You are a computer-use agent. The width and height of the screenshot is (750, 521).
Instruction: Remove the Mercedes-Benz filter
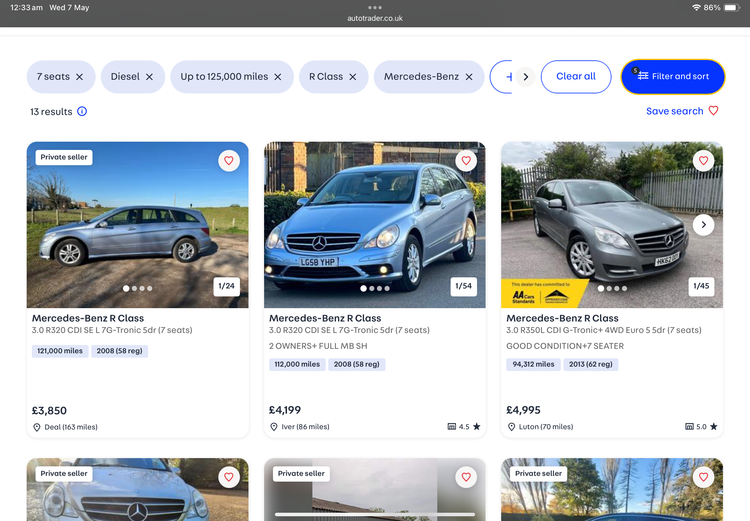coord(469,77)
